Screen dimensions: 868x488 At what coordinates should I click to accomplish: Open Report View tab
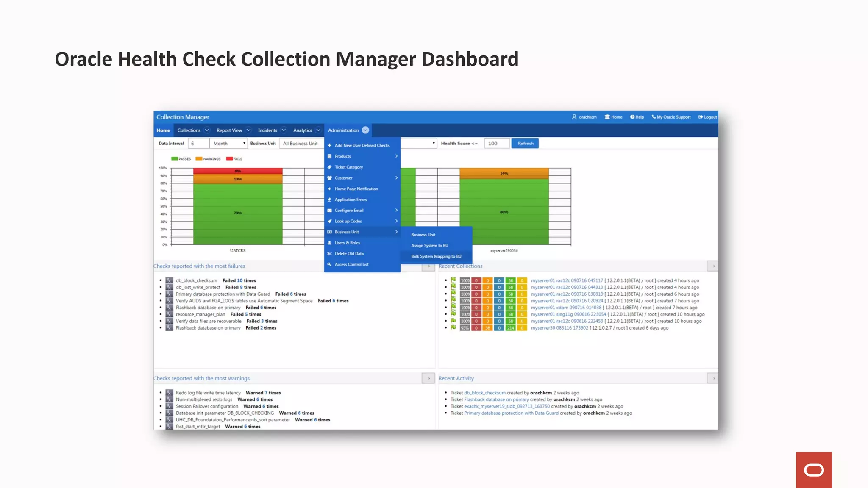click(229, 130)
